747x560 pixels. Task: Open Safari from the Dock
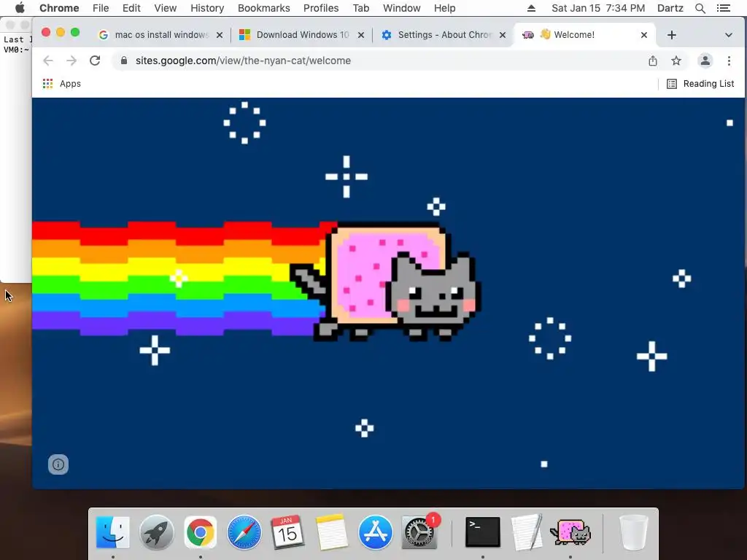pyautogui.click(x=244, y=532)
